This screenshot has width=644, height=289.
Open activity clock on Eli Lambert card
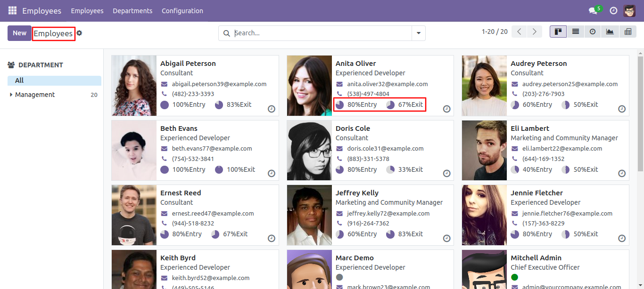[x=622, y=173]
